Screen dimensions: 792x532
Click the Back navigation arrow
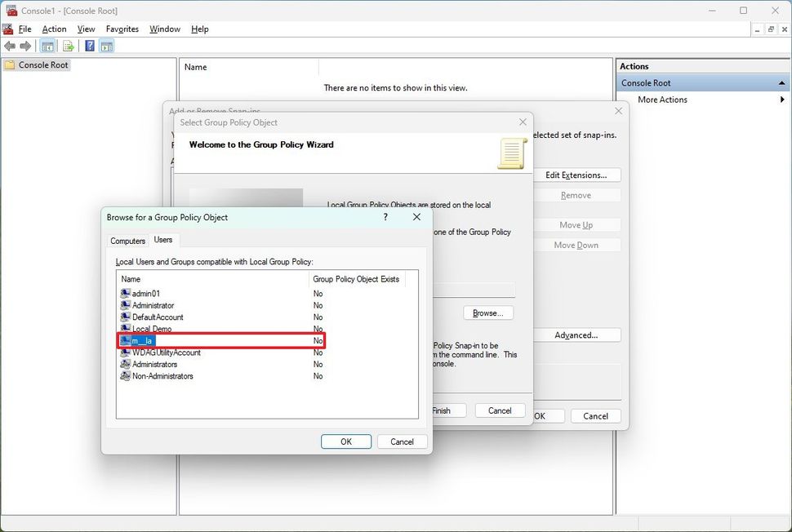point(10,46)
